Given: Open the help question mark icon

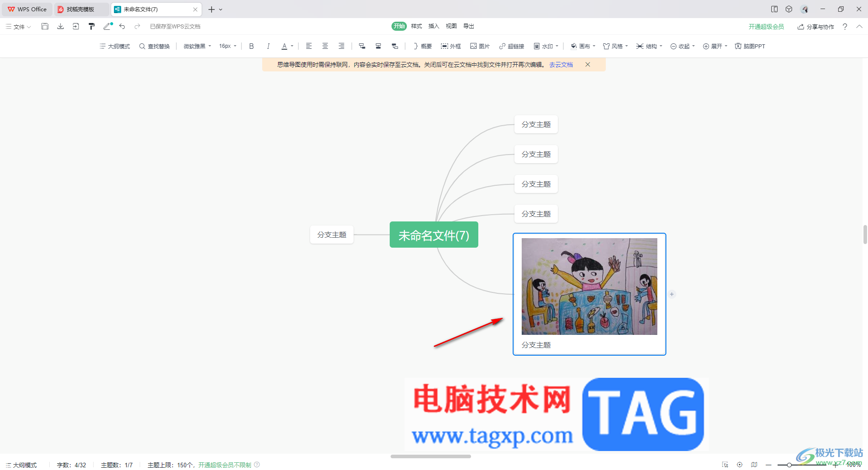Looking at the screenshot, I should (845, 27).
